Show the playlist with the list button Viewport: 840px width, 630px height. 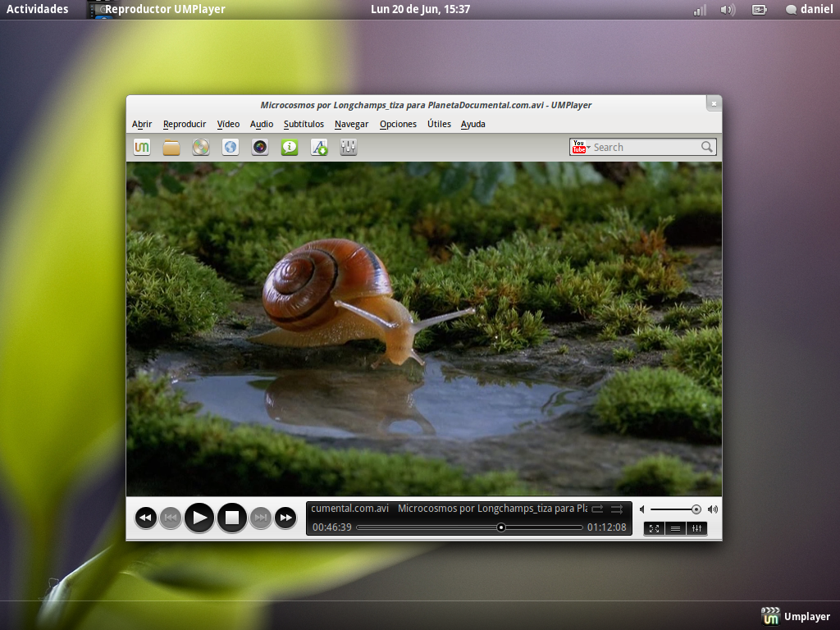(675, 528)
